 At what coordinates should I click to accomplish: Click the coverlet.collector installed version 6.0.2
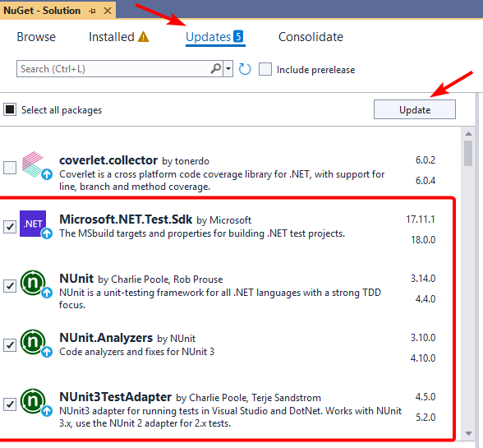pos(425,160)
